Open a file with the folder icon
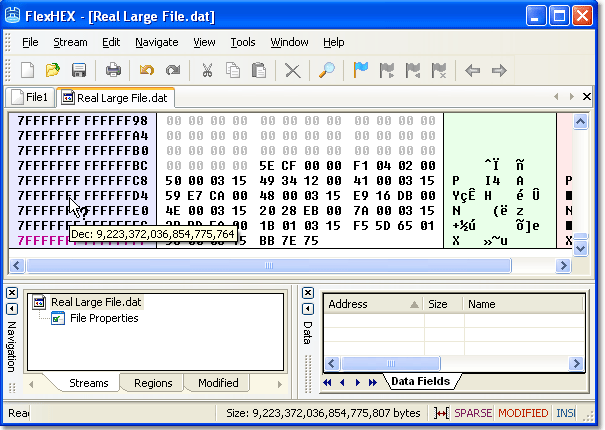Screen dimensions: 605x430 [x=53, y=70]
